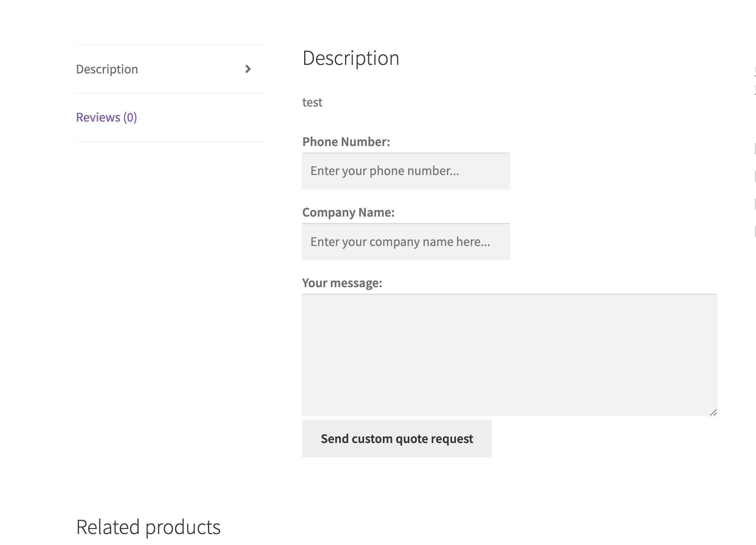Click the textarea resize handle corner
This screenshot has width=756, height=545.
pyautogui.click(x=713, y=412)
